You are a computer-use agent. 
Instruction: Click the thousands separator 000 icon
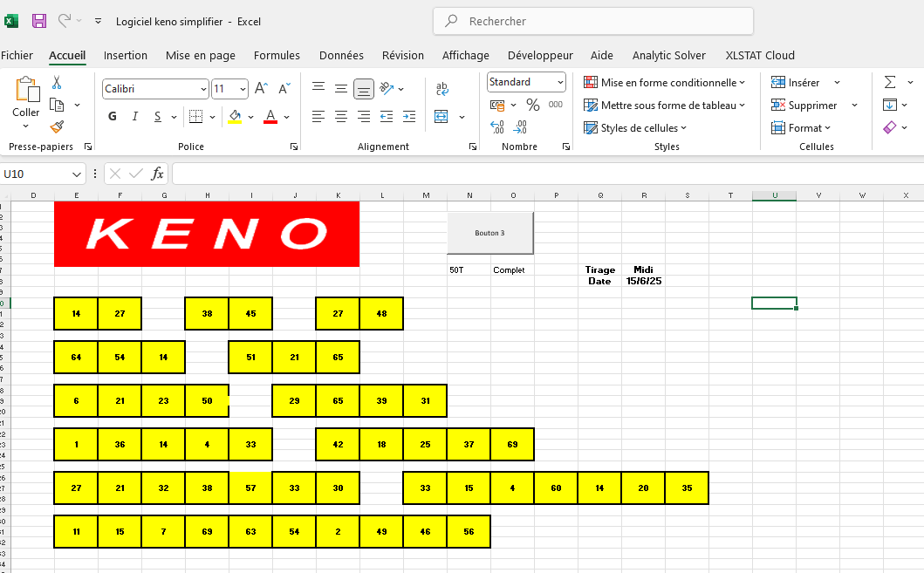pos(555,105)
